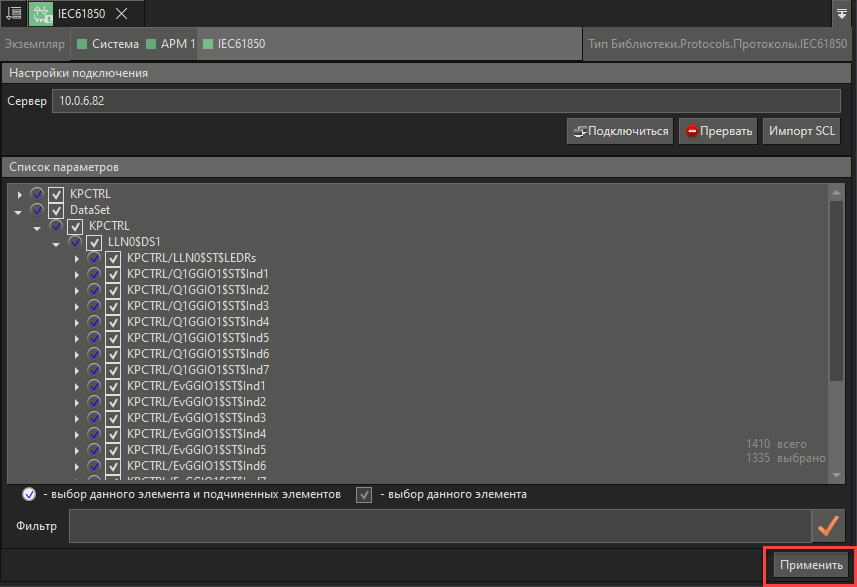Click the pin dropdown icon at top right

point(842,13)
